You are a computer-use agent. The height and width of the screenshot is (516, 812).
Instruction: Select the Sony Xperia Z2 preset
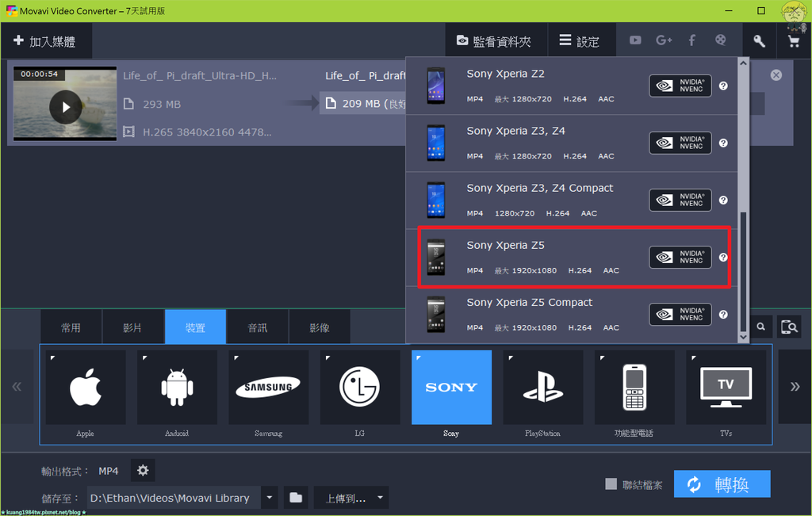[x=571, y=86]
